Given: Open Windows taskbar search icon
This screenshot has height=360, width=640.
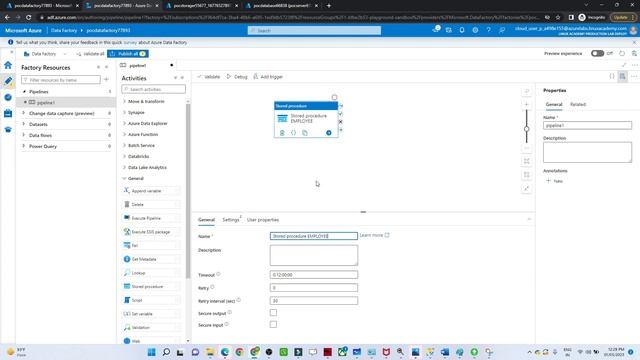Looking at the screenshot, I should [166, 352].
